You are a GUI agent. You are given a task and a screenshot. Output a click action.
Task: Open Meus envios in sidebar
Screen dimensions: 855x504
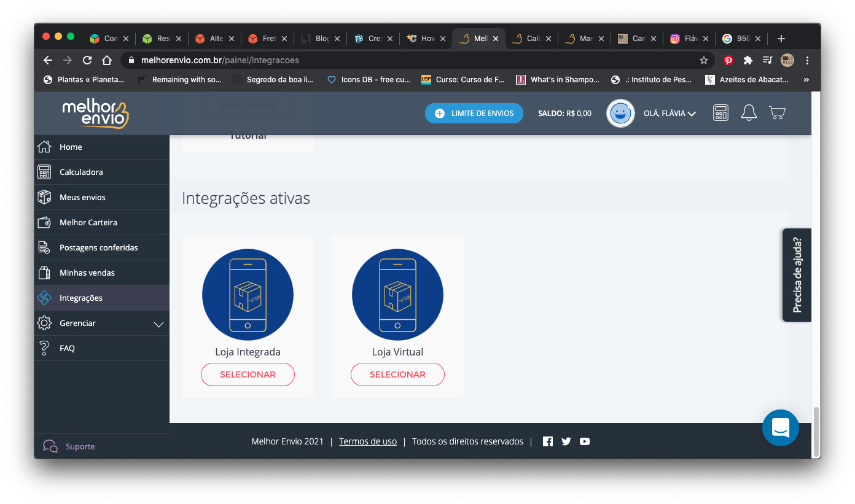click(101, 197)
